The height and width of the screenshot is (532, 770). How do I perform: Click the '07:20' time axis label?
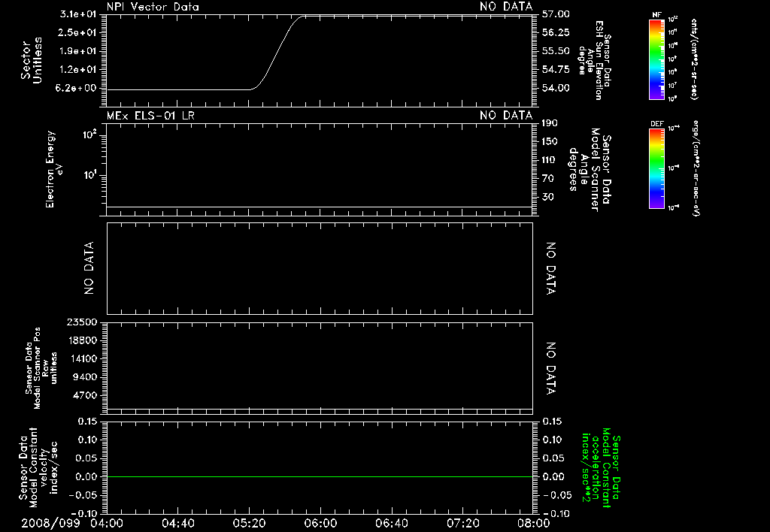click(462, 523)
